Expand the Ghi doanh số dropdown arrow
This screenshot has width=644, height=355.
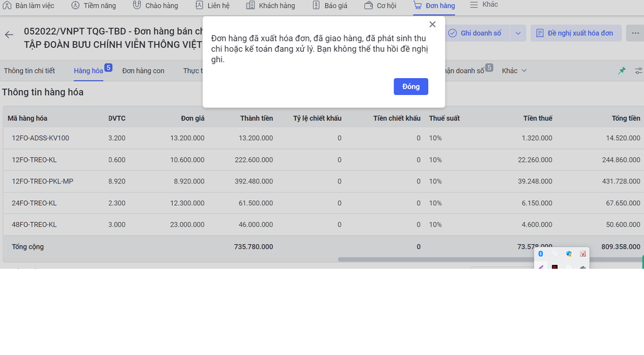pos(518,33)
